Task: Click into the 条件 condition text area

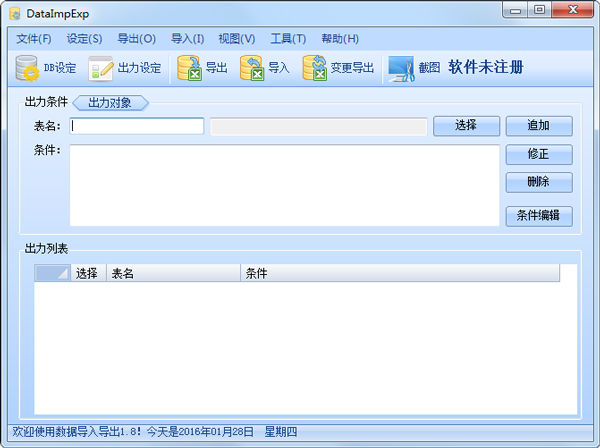Action: pyautogui.click(x=284, y=185)
